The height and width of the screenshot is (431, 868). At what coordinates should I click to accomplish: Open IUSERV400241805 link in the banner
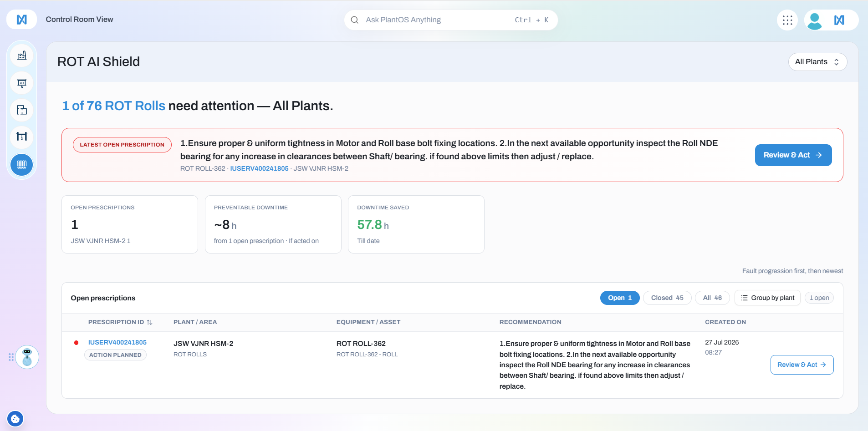click(259, 168)
